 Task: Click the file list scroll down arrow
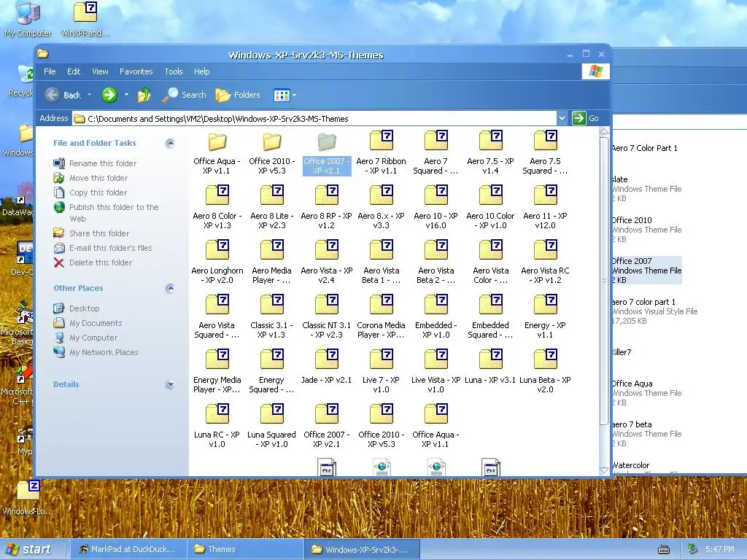point(604,470)
